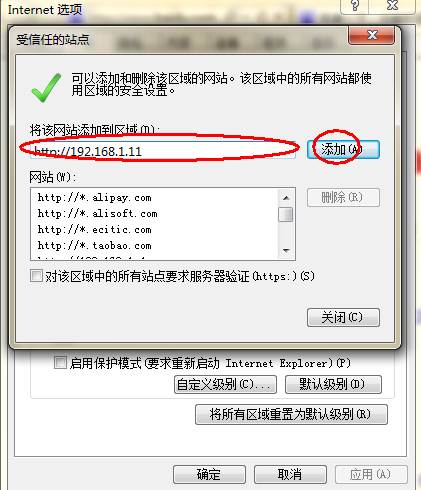Enable https server verification checkbox
Viewport: 421px width, 490px height.
[x=36, y=276]
